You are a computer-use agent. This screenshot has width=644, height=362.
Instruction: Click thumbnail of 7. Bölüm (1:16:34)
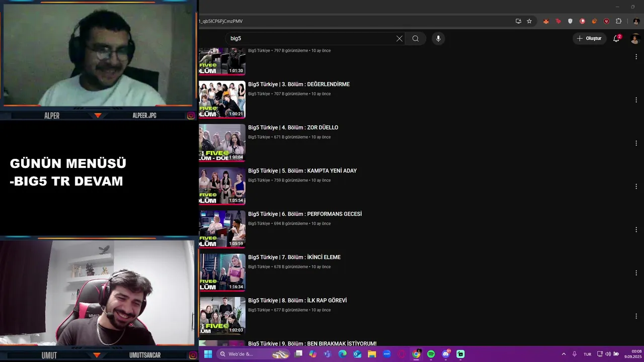[x=222, y=273]
